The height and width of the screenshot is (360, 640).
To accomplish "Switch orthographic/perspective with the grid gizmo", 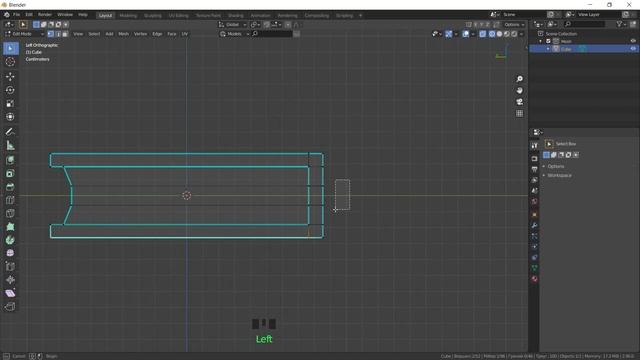I will pos(519,113).
